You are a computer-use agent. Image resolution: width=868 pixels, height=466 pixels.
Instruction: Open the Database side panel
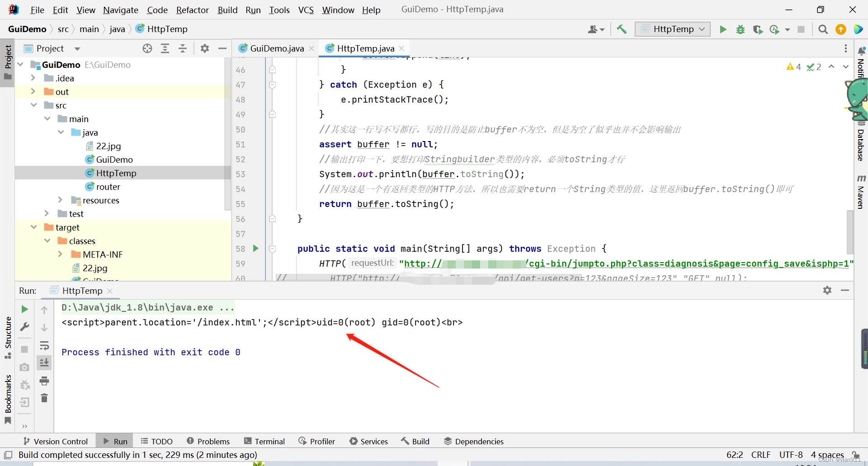point(861,141)
